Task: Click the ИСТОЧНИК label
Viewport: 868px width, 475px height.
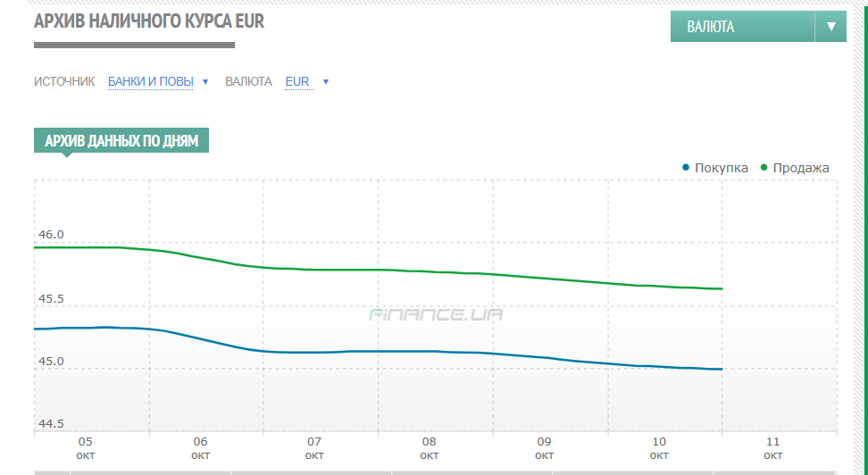Action: click(64, 81)
